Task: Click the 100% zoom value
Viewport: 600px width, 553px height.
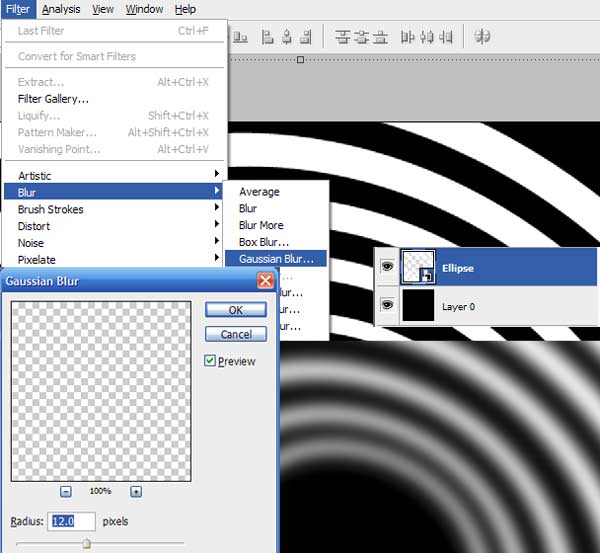Action: point(101,491)
